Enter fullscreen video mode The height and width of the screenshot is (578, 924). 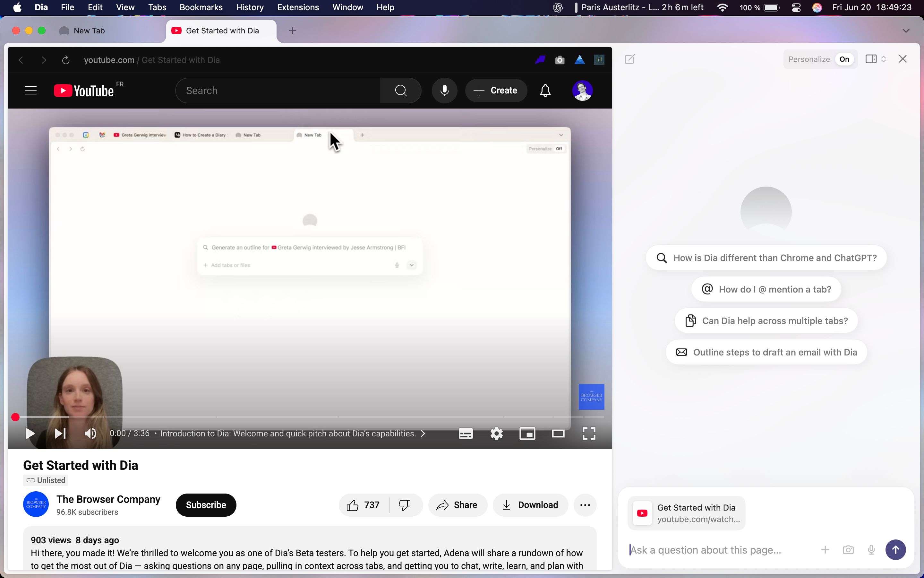589,433
